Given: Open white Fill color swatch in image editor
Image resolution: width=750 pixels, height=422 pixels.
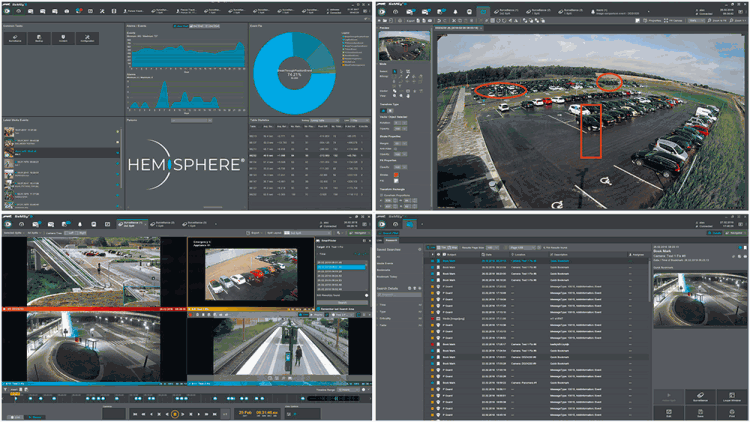Looking at the screenshot, I should [396, 181].
